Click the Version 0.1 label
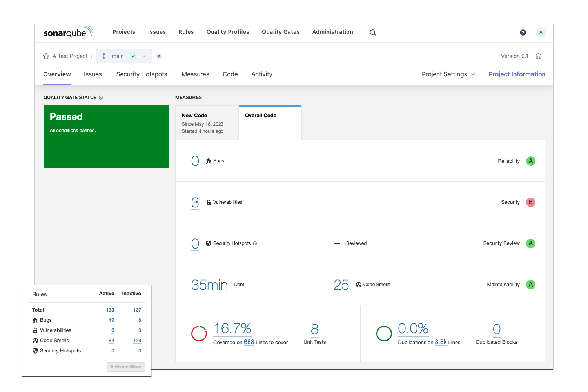 point(515,56)
